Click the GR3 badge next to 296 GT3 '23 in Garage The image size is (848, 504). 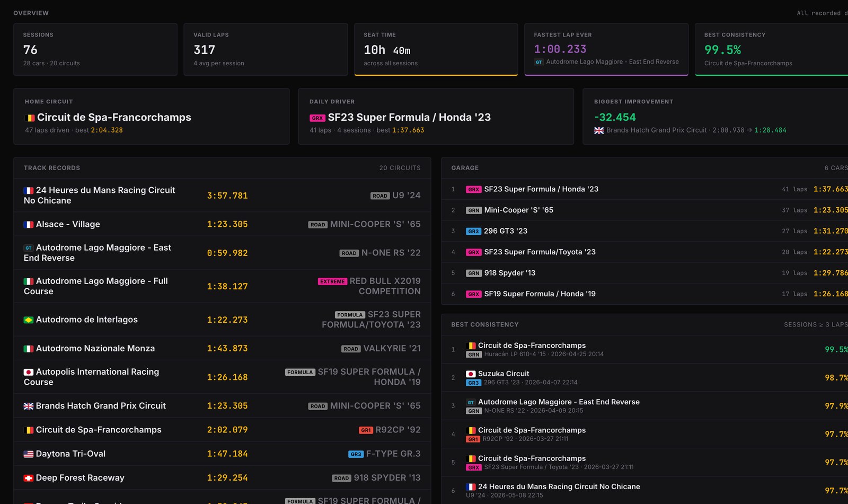[x=473, y=232]
